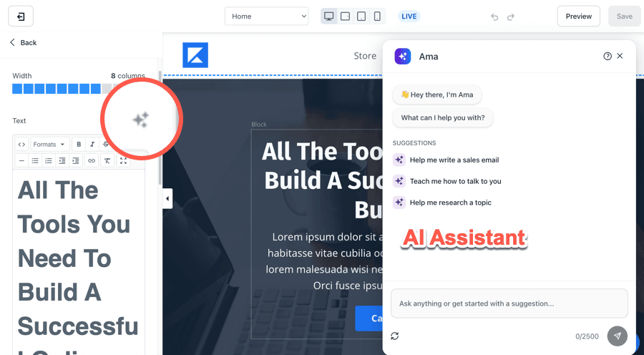Viewport: 644px width, 355px height.
Task: Select desktop device view icon
Action: 328,16
